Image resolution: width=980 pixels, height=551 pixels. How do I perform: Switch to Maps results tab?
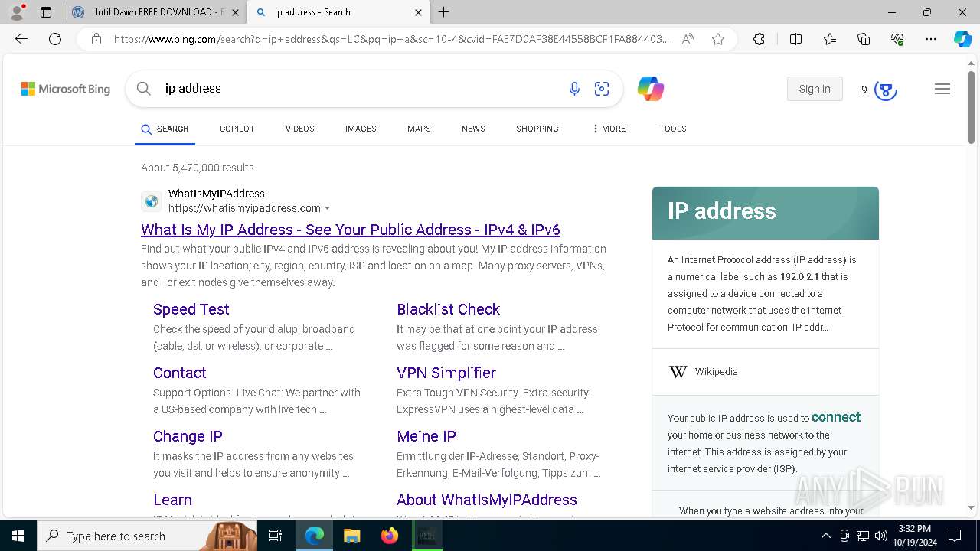(x=419, y=129)
